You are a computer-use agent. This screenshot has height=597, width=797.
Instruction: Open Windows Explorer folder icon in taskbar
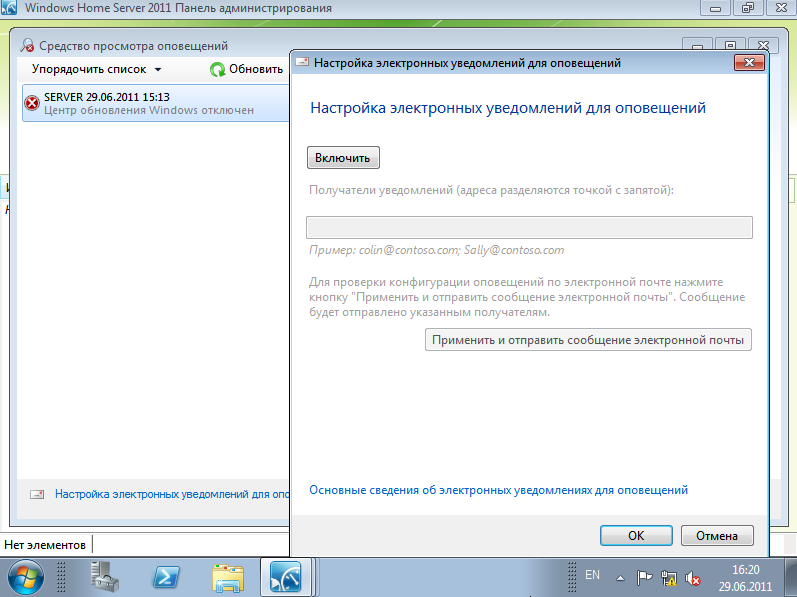(x=228, y=578)
